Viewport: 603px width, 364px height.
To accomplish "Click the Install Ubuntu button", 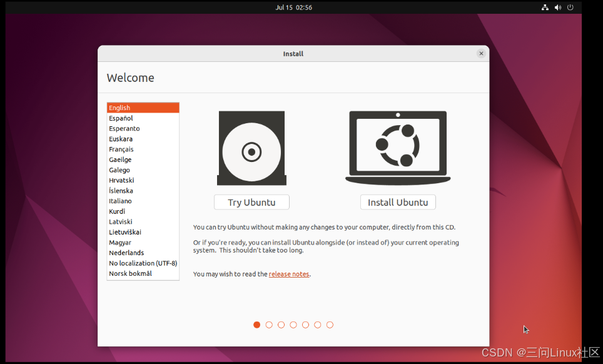I will click(x=398, y=202).
